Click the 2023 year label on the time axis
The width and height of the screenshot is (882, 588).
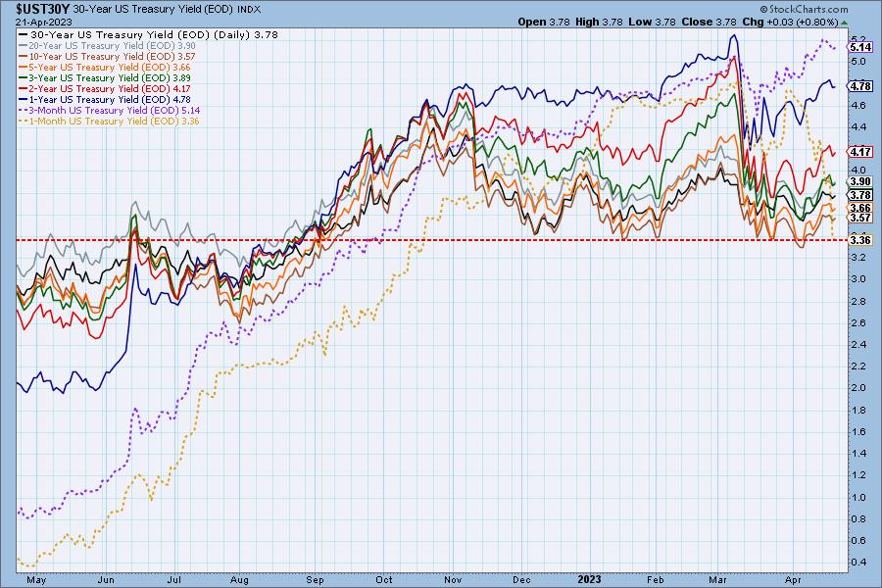pos(590,579)
